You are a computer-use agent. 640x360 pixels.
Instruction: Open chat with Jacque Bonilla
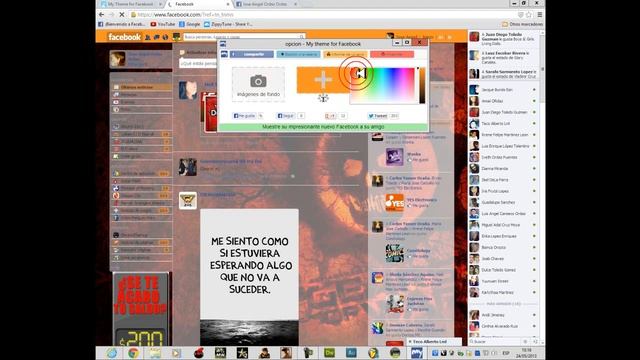pyautogui.click(x=502, y=89)
